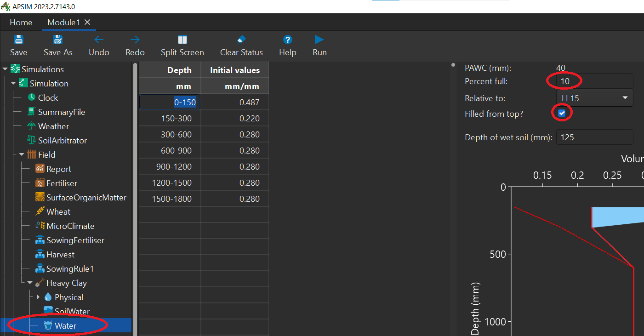Viewport: 644px width, 336px height.
Task: Select the Wheat plant icon
Action: [40, 211]
